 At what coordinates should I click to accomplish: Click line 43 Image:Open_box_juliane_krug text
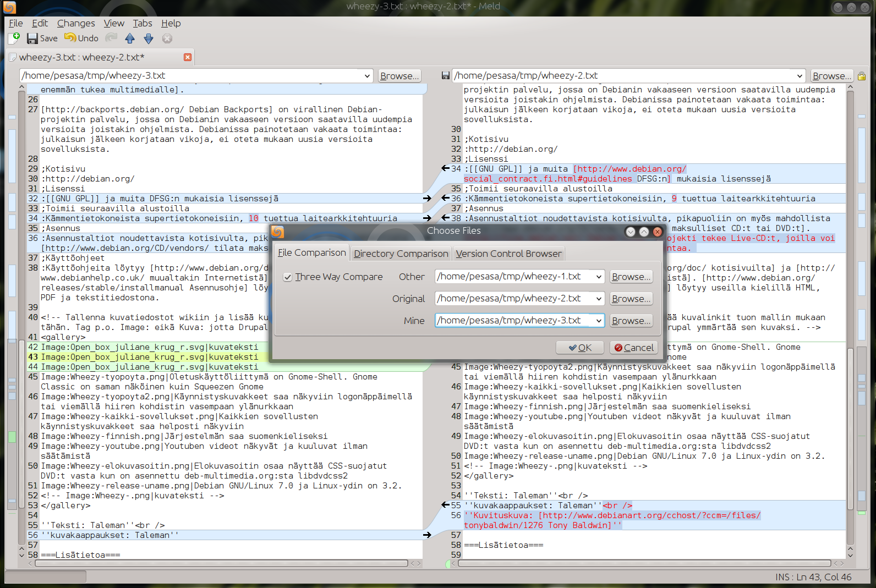150,356
